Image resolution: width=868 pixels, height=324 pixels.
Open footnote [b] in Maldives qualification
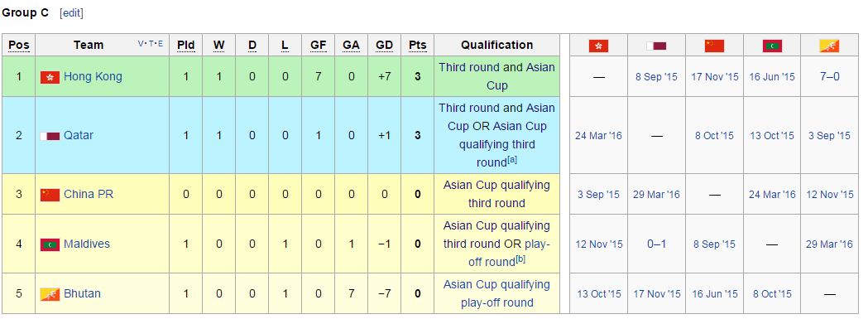point(520,259)
